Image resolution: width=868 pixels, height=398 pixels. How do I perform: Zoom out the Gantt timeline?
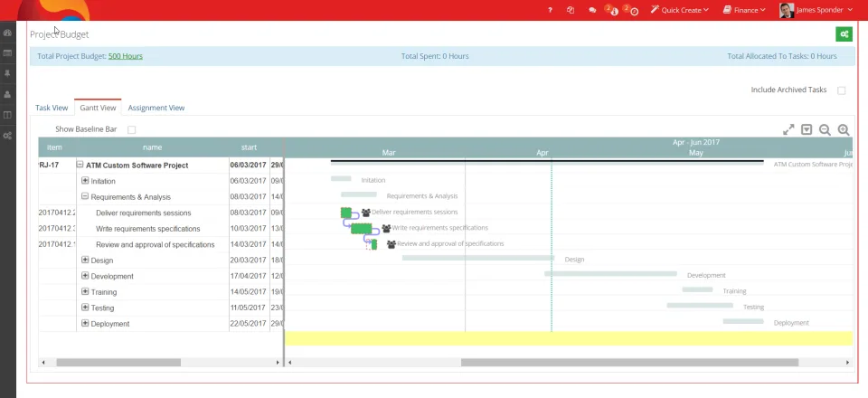(825, 129)
